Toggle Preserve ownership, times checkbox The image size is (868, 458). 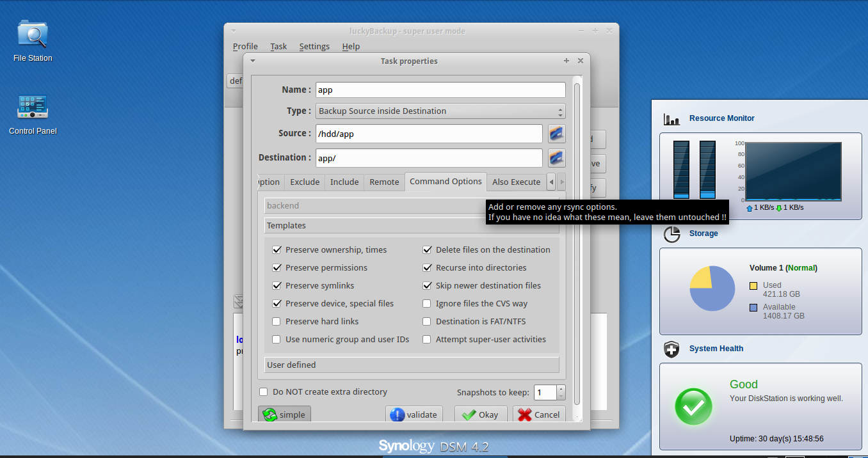[277, 249]
